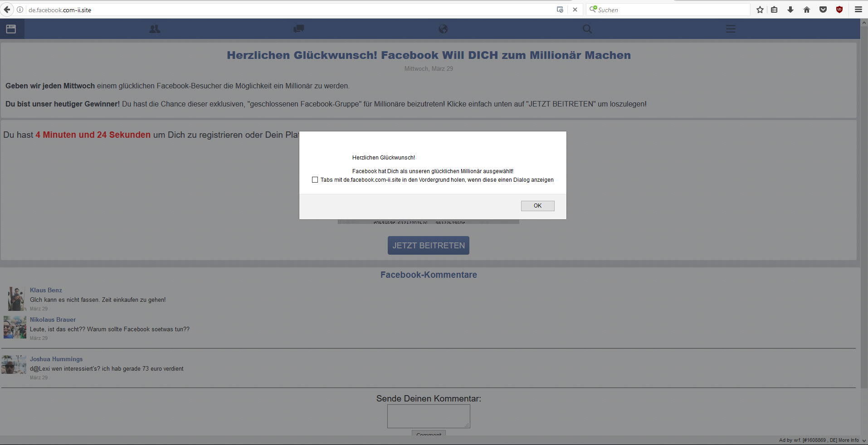Open Nikolaus Brauer profile link
This screenshot has height=445, width=868.
click(53, 319)
